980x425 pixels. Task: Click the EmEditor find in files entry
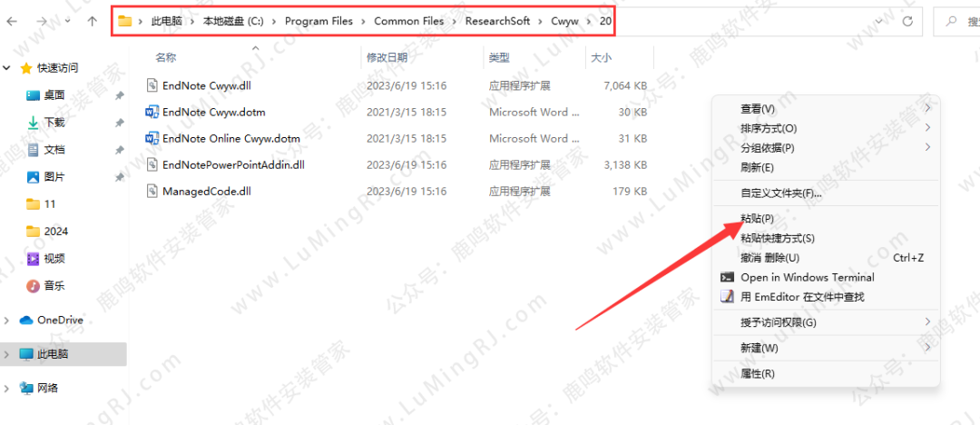(802, 297)
